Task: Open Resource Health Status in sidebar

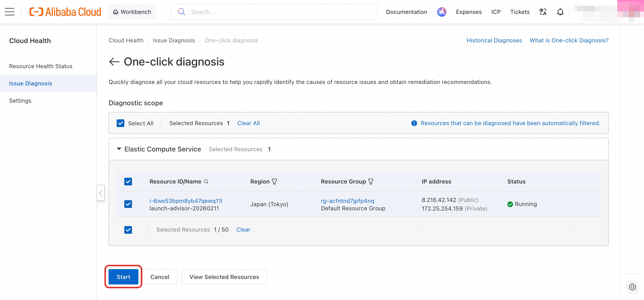Action: point(41,66)
